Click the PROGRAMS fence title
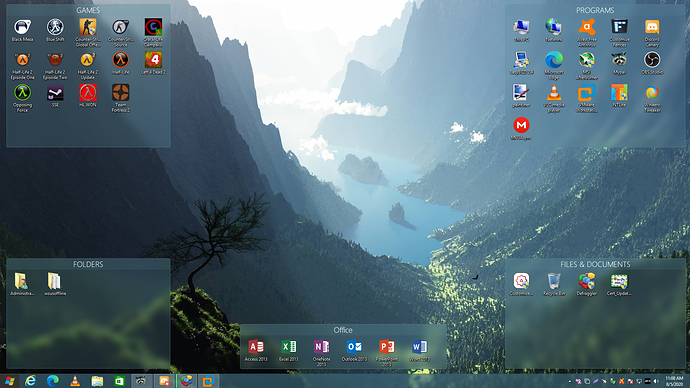 click(595, 10)
